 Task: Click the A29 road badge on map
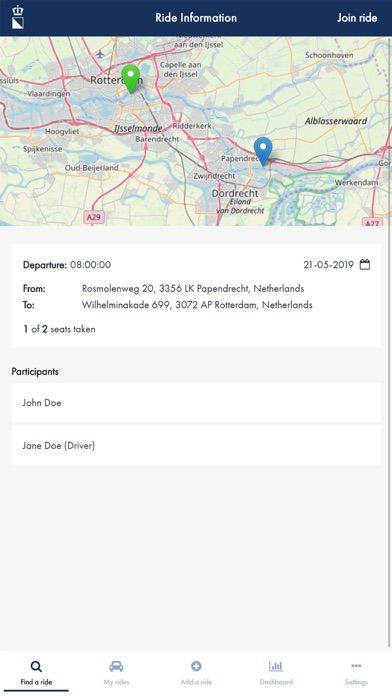tap(94, 217)
